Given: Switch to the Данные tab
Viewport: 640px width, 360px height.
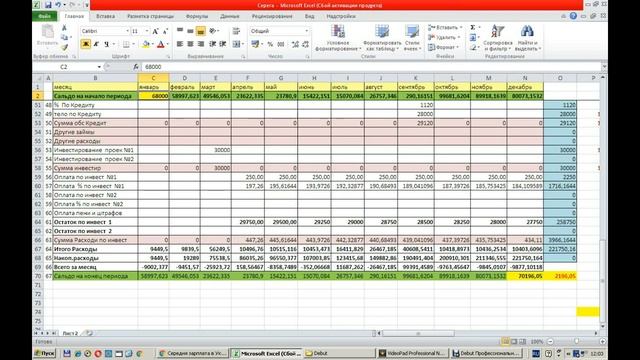Looking at the screenshot, I should (230, 16).
